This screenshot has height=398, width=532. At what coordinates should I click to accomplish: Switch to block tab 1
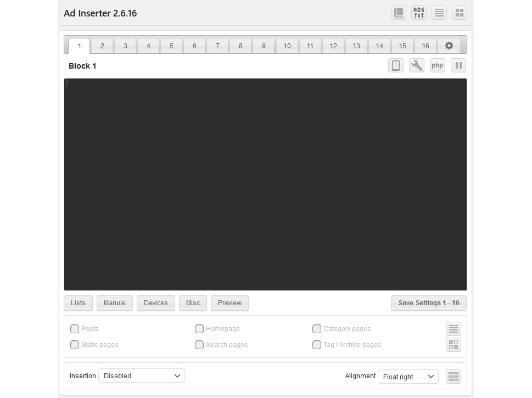coord(79,46)
